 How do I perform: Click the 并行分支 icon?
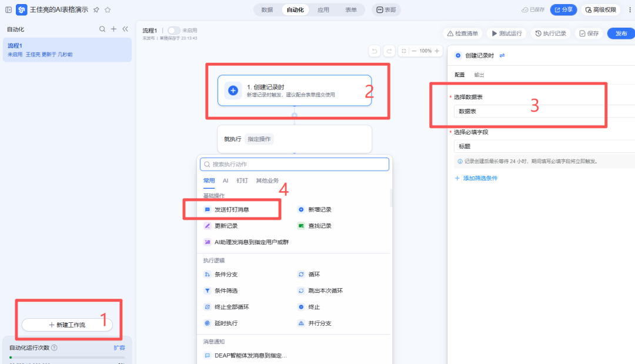301,323
